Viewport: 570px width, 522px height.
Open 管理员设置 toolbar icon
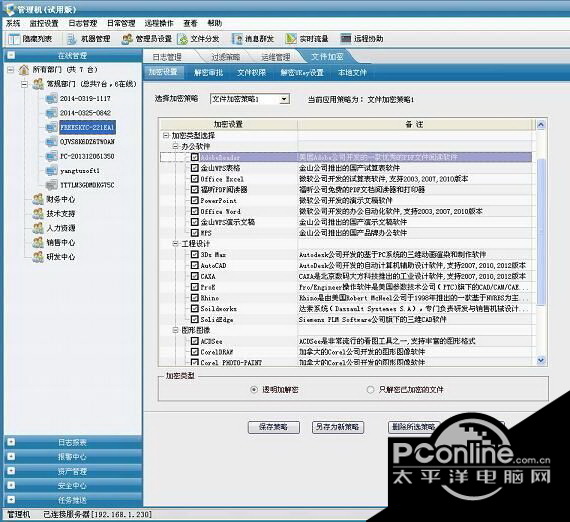pos(127,39)
